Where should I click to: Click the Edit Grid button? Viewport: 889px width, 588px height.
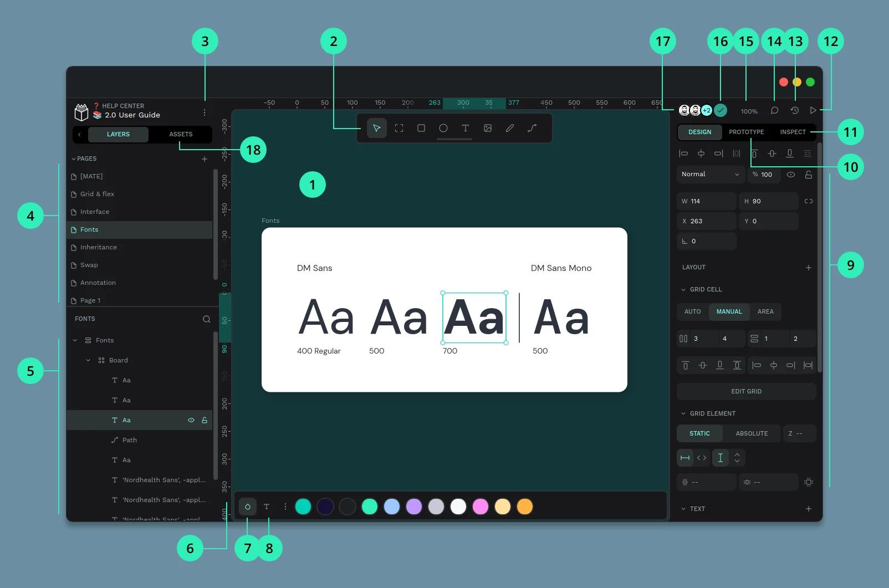[746, 391]
